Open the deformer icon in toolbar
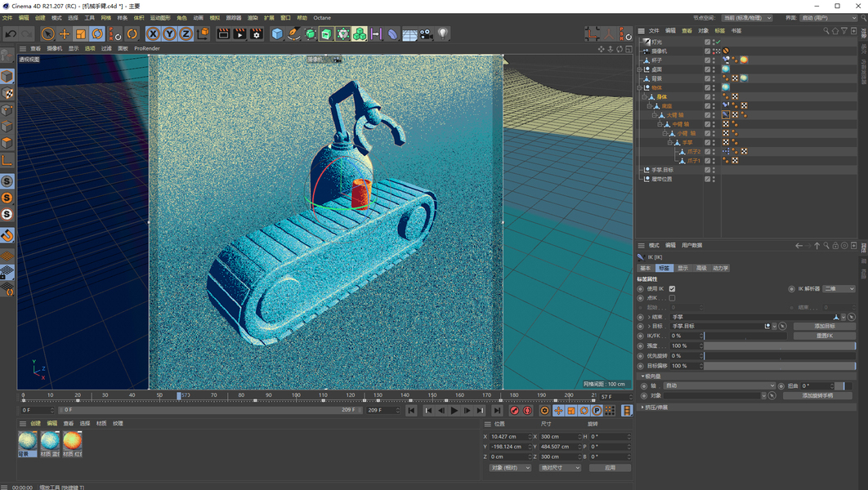This screenshot has width=868, height=490. [392, 33]
